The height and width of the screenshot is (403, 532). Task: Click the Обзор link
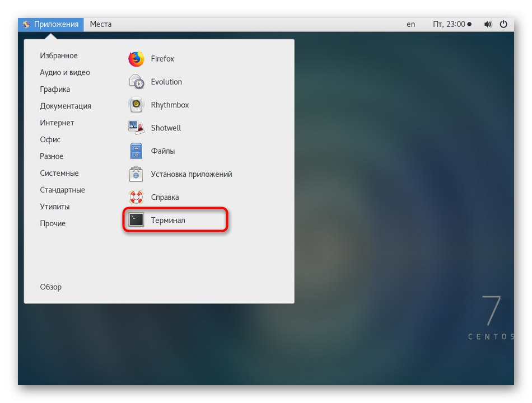(x=51, y=287)
